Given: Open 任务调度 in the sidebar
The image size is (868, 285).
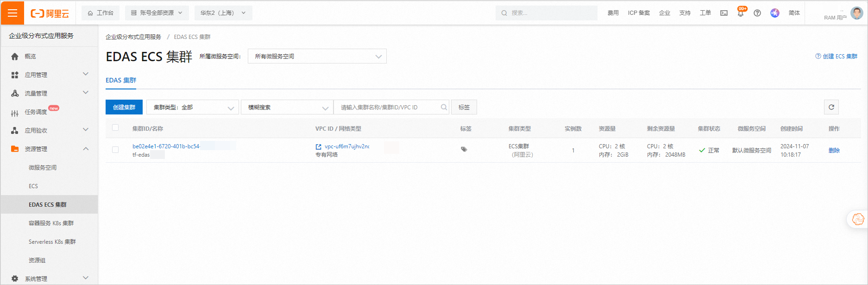Looking at the screenshot, I should click(36, 112).
